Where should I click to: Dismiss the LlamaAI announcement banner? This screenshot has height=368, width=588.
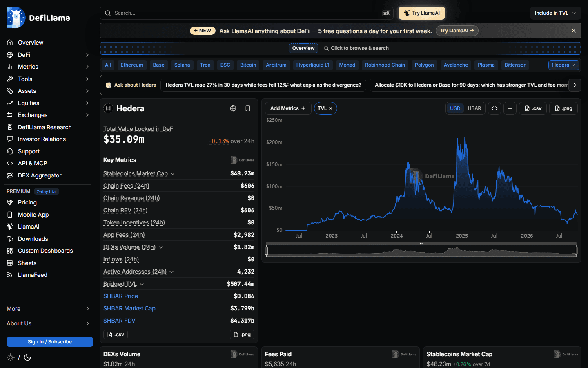pos(574,31)
